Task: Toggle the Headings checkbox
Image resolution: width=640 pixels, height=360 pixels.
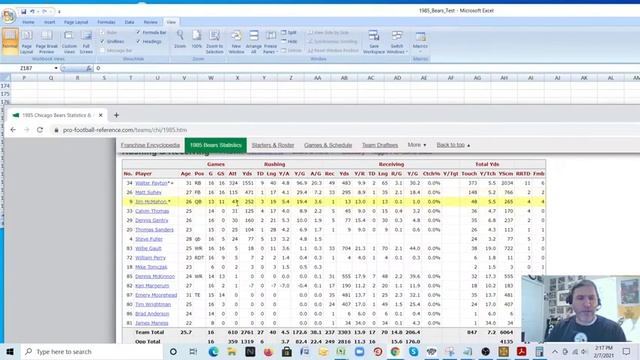Action: (138, 42)
